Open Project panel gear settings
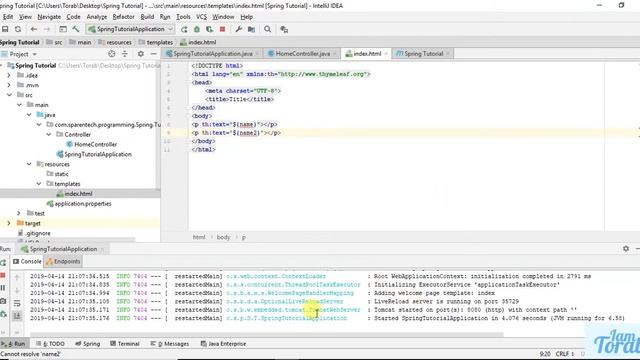 140,54
